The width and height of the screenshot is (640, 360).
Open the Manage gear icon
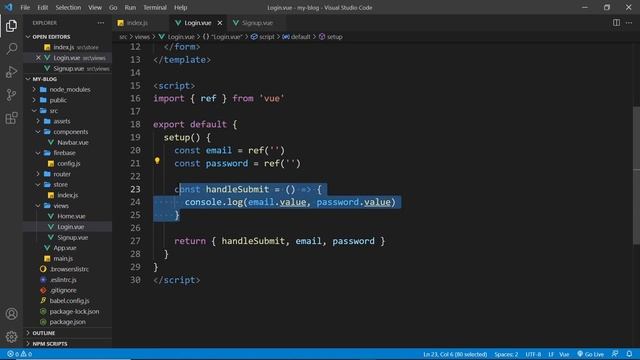pyautogui.click(x=11, y=337)
